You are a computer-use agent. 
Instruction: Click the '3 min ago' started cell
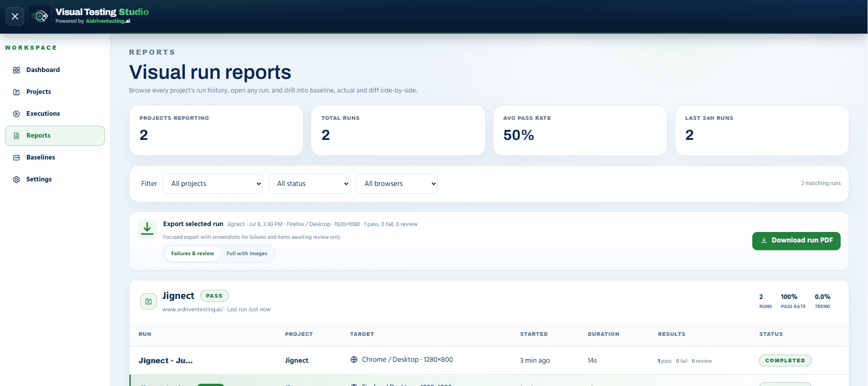(535, 360)
